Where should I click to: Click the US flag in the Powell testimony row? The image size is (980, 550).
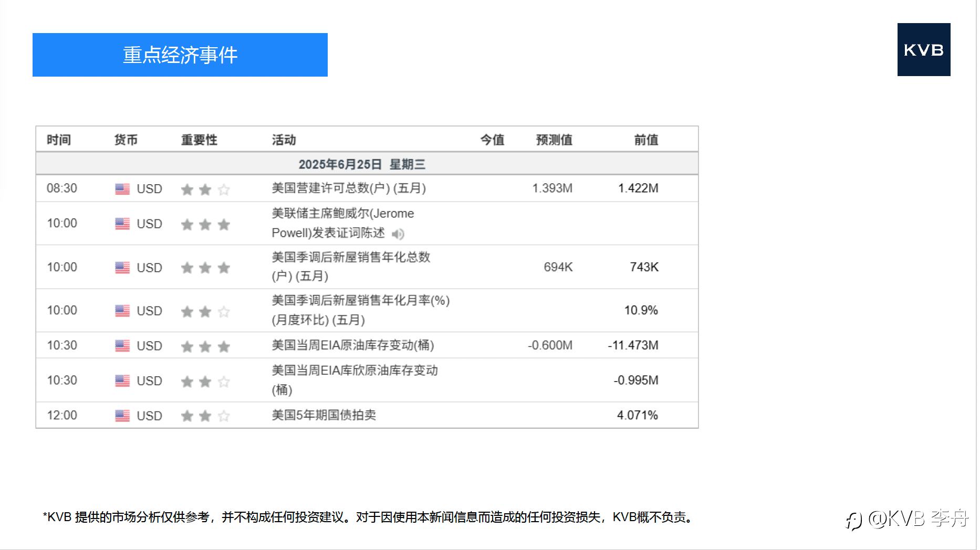(x=122, y=224)
